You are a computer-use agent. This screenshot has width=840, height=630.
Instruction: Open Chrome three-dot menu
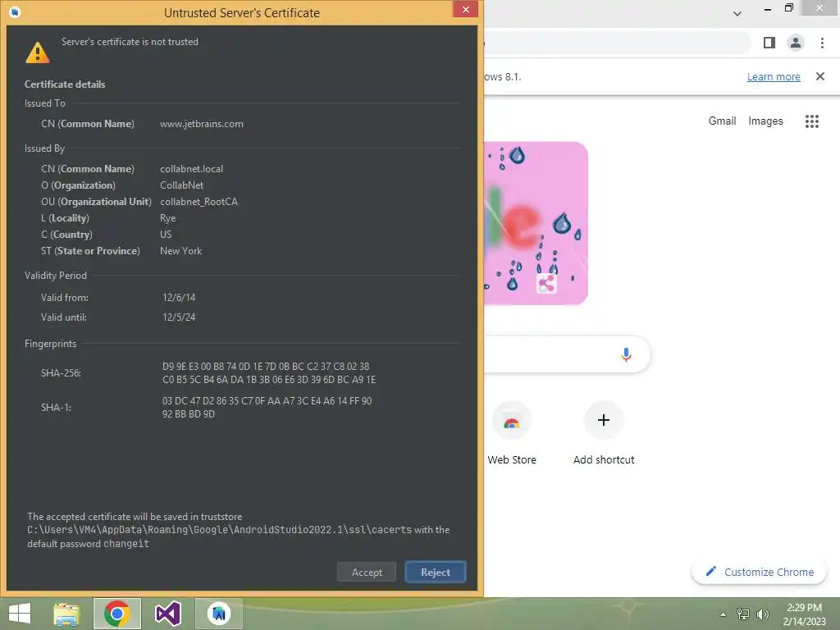pyautogui.click(x=822, y=43)
